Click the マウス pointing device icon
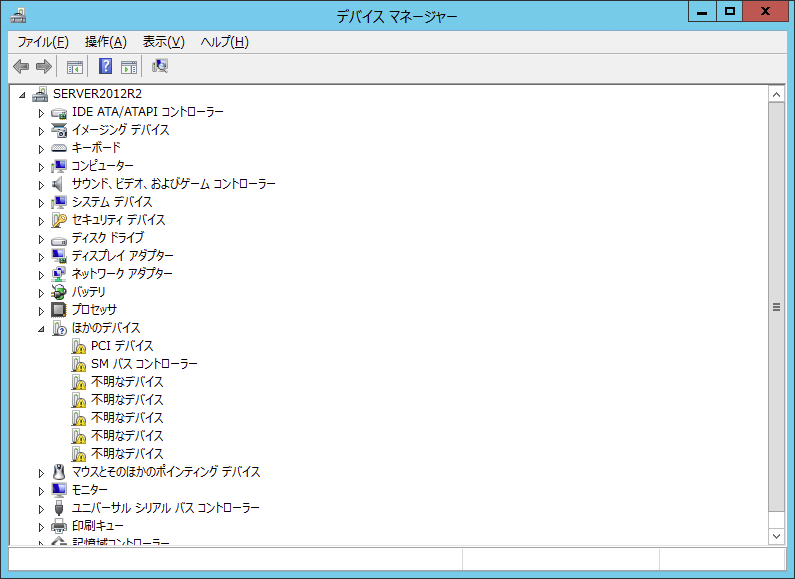 coord(59,472)
